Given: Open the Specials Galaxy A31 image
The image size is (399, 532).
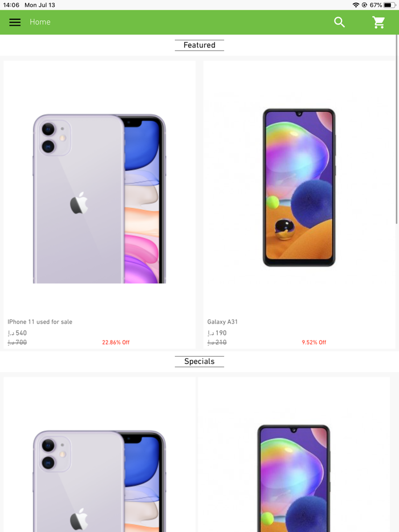Looking at the screenshot, I should click(x=294, y=478).
